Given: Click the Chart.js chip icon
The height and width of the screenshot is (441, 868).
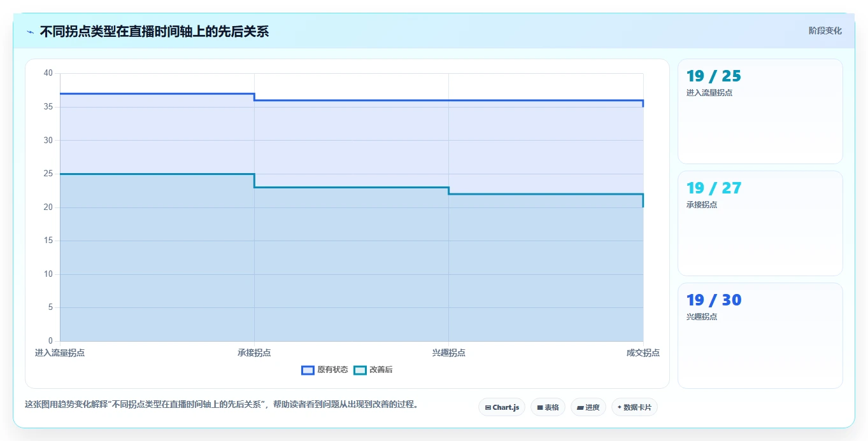Looking at the screenshot, I should (488, 407).
